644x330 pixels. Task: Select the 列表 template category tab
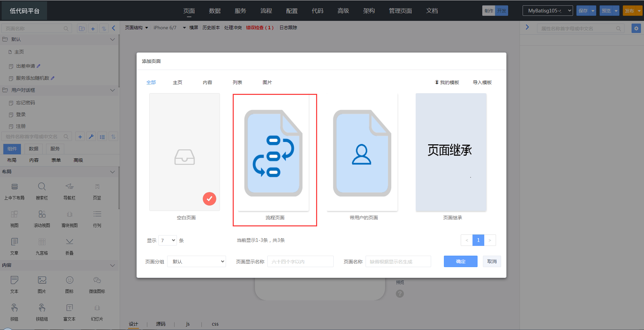point(237,82)
